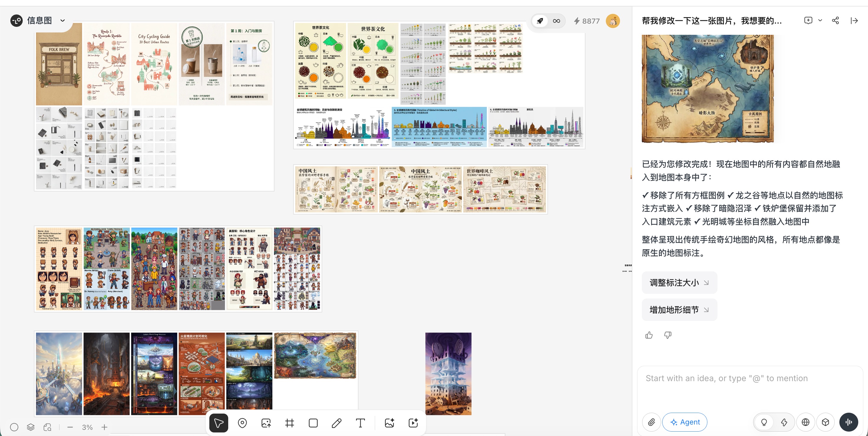Screen dimensions: 868x436
Task: Toggle the infinity mode switch
Action: (x=556, y=21)
